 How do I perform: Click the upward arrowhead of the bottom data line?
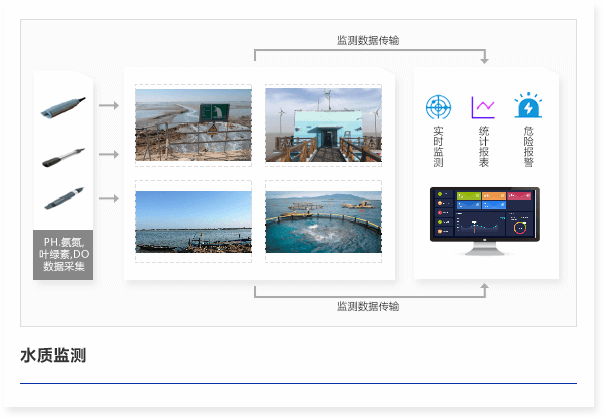[x=485, y=287]
